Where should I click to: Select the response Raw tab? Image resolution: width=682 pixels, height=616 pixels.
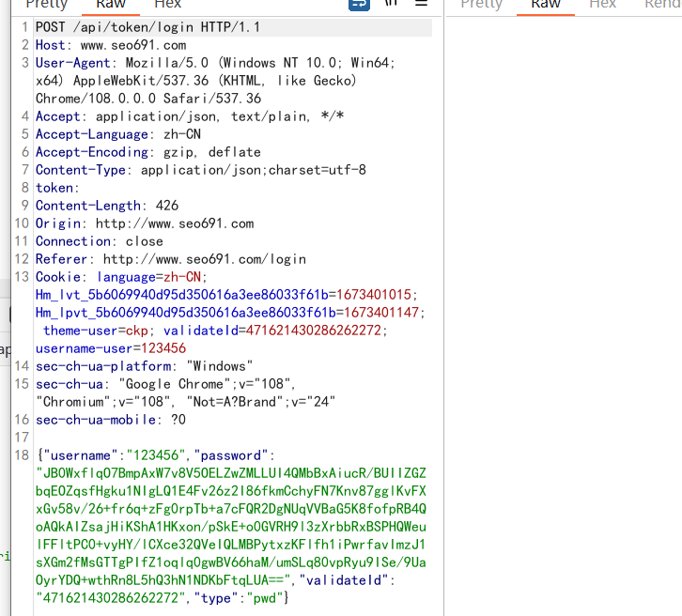pos(546,5)
